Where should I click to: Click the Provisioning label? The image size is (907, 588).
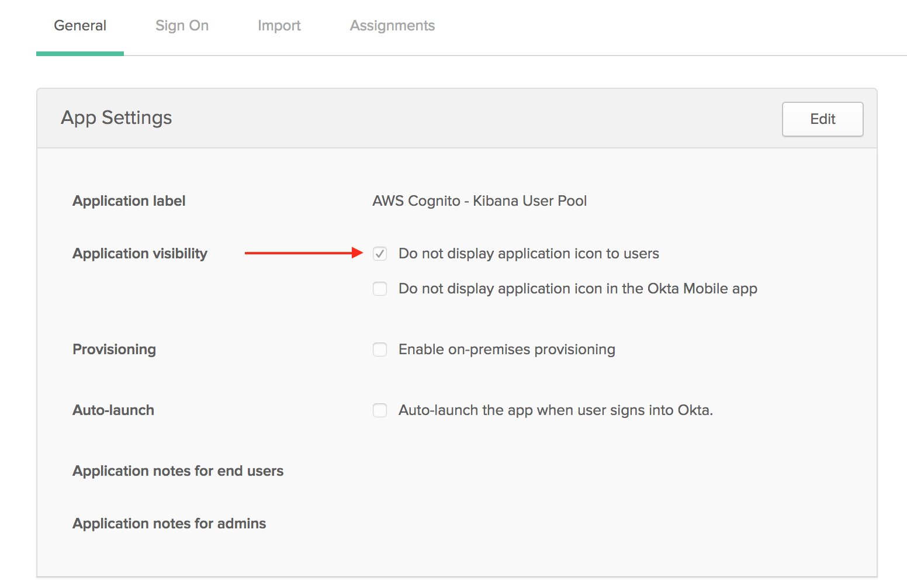114,350
